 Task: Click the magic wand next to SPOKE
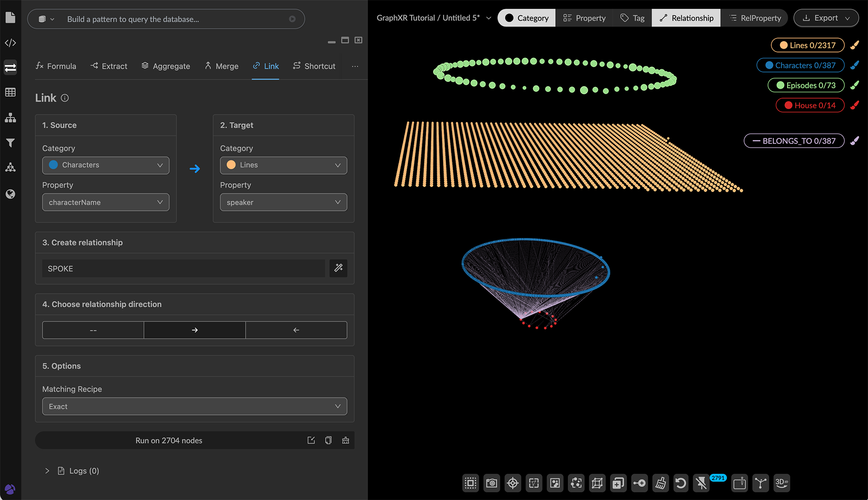(x=338, y=268)
